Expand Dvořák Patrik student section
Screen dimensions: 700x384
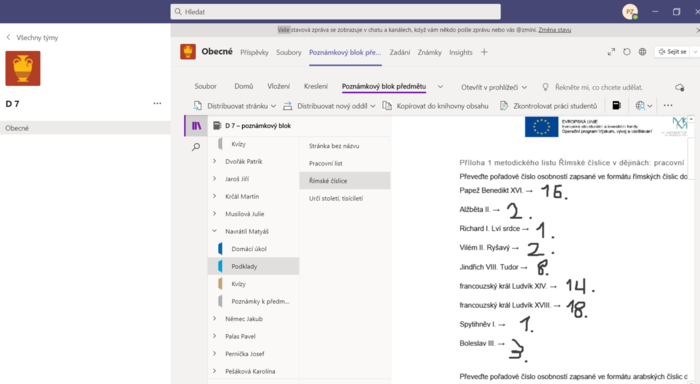(214, 161)
